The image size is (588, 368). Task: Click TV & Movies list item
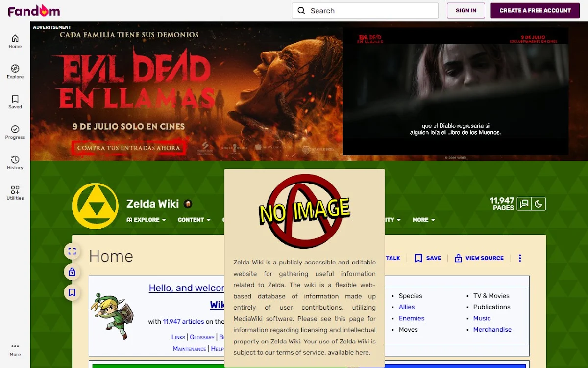[491, 296]
